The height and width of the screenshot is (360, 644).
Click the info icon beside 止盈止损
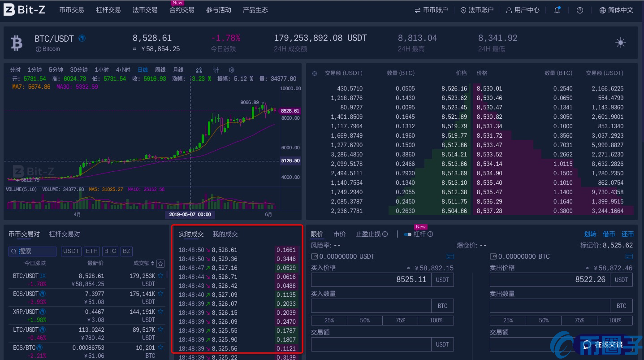click(385, 234)
